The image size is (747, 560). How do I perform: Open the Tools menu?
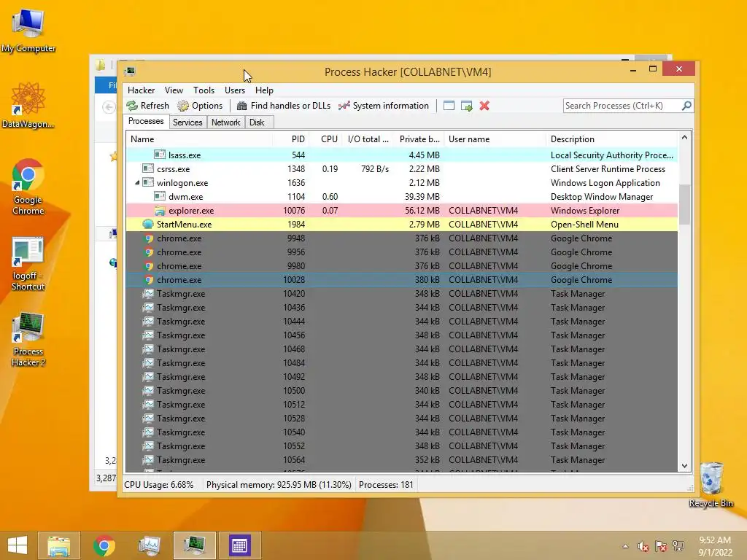click(204, 90)
